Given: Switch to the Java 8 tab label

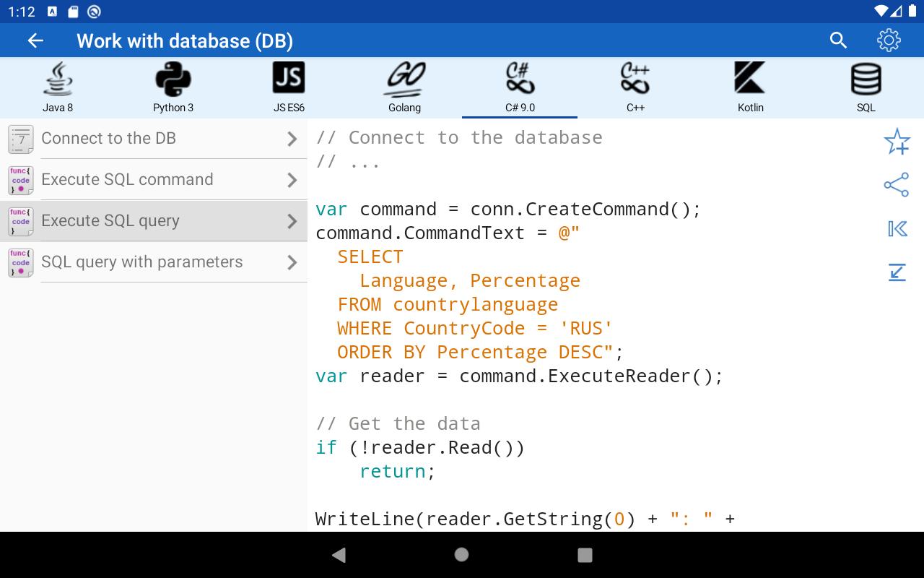Looking at the screenshot, I should coord(58,108).
